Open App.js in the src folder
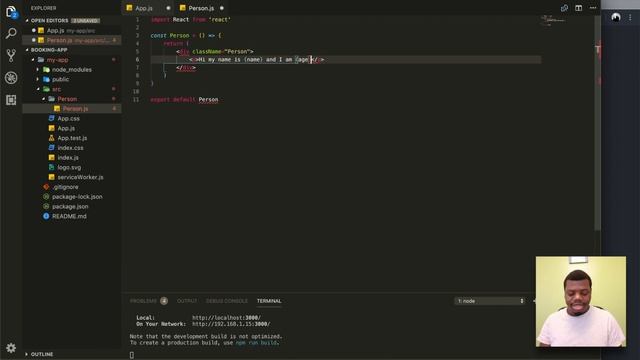Viewport: 640px width, 360px height. [x=66, y=128]
